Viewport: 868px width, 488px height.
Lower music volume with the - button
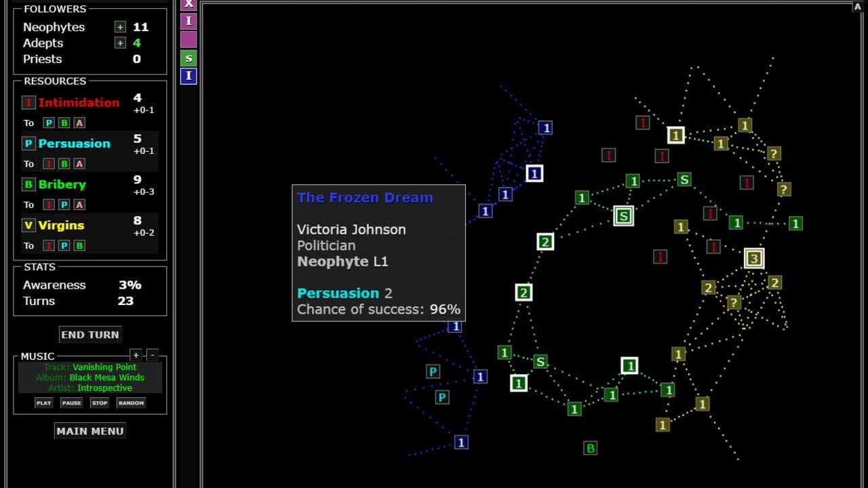click(x=152, y=355)
